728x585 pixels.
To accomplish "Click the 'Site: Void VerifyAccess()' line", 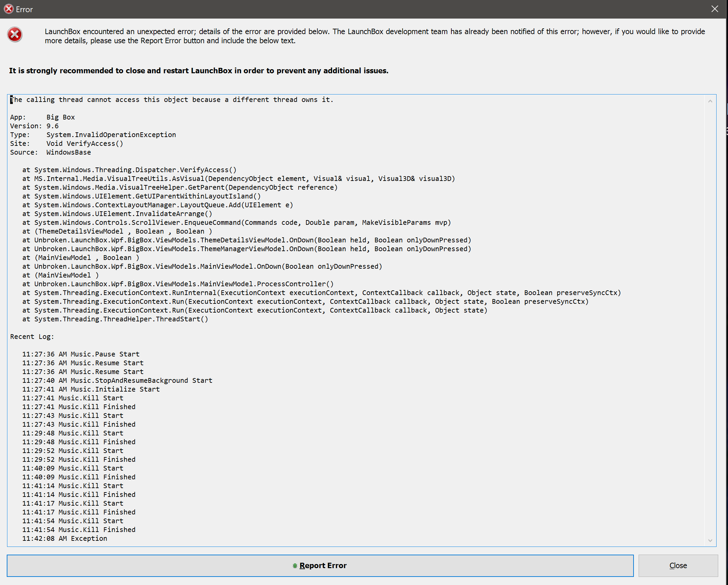I will point(67,143).
